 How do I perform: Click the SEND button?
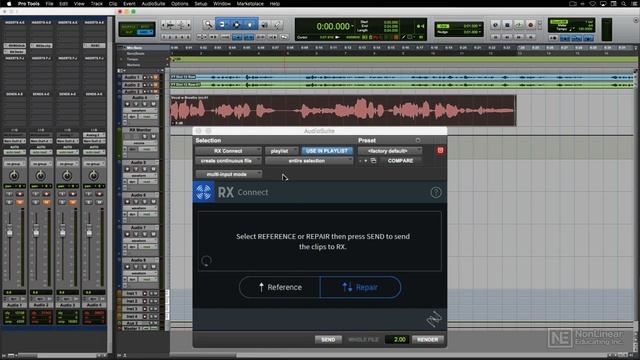[x=328, y=340]
